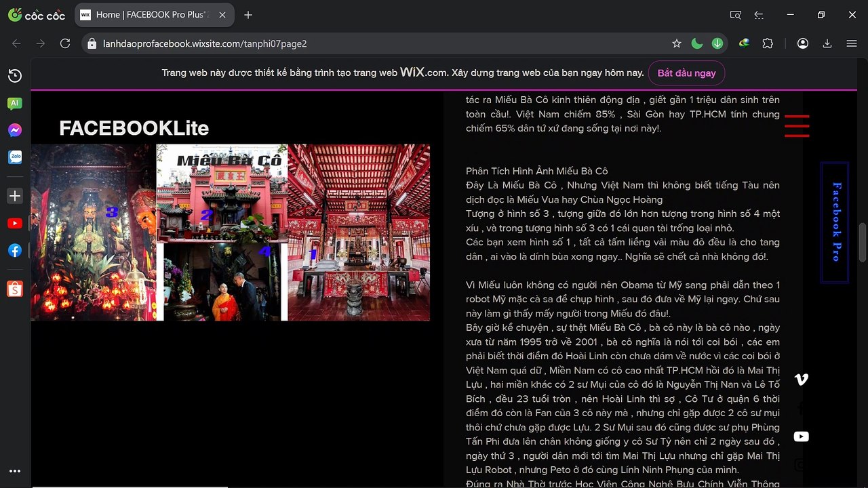Open the YouTube social link on page
Screen dimensions: 868x488
coord(801,436)
